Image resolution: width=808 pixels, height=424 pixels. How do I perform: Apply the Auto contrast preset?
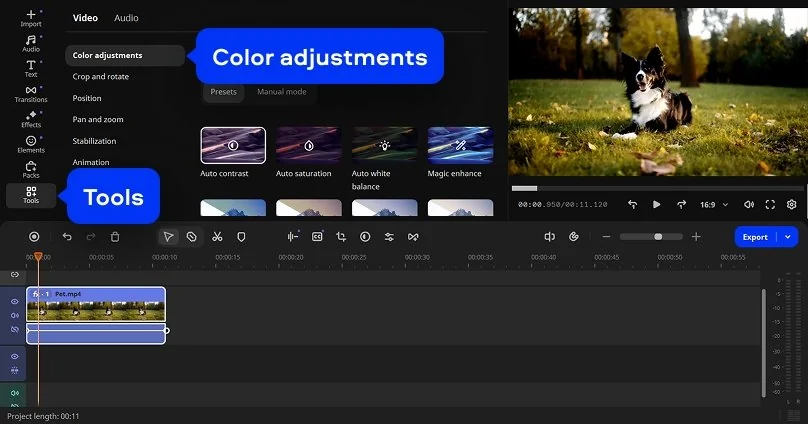(x=233, y=145)
